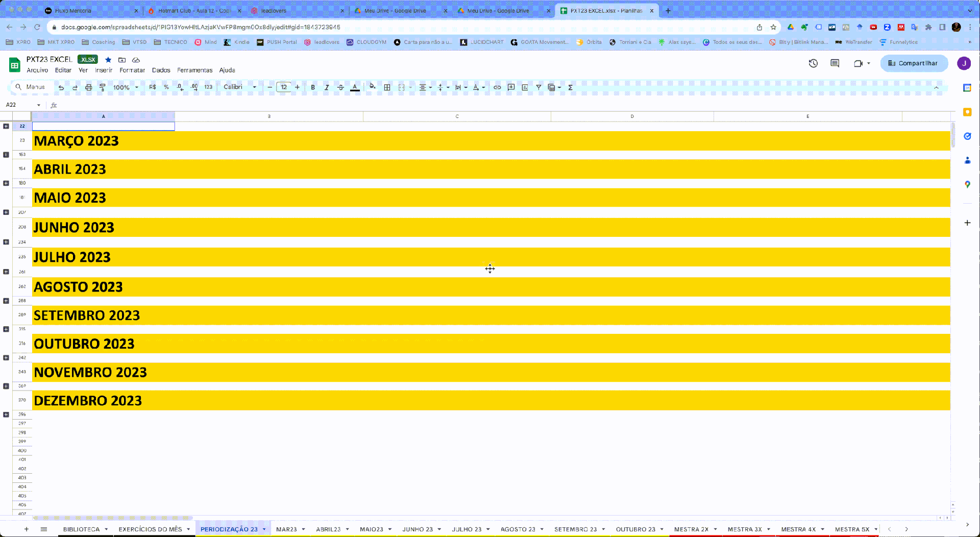Click the add new sheet button
The width and height of the screenshot is (980, 537).
(27, 529)
